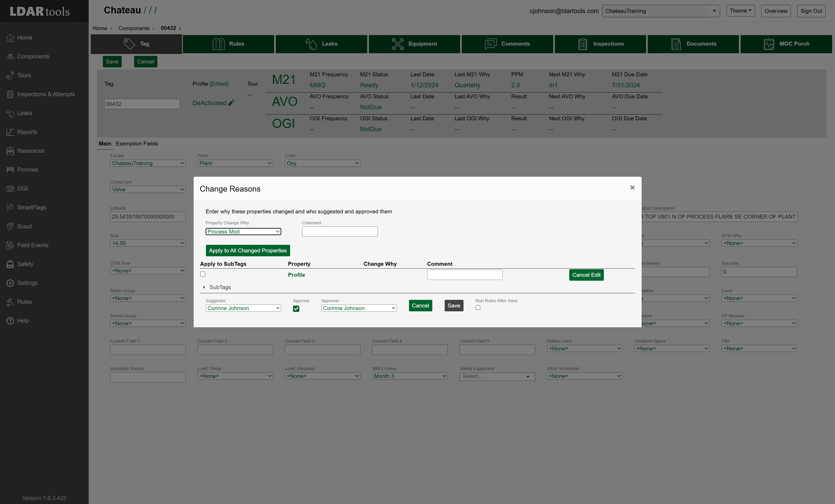Open the MOC Porch tab
The width and height of the screenshot is (835, 504).
click(786, 44)
